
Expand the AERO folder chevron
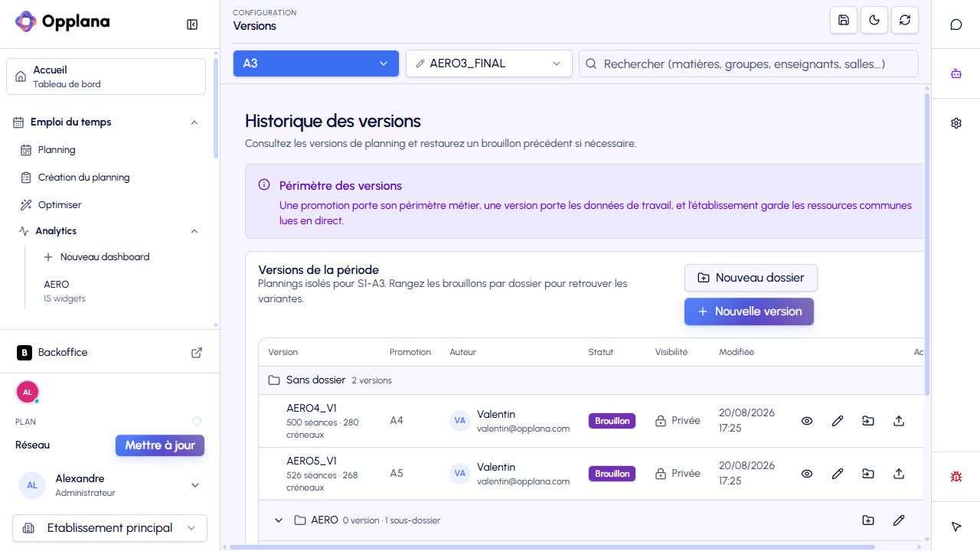(x=279, y=520)
